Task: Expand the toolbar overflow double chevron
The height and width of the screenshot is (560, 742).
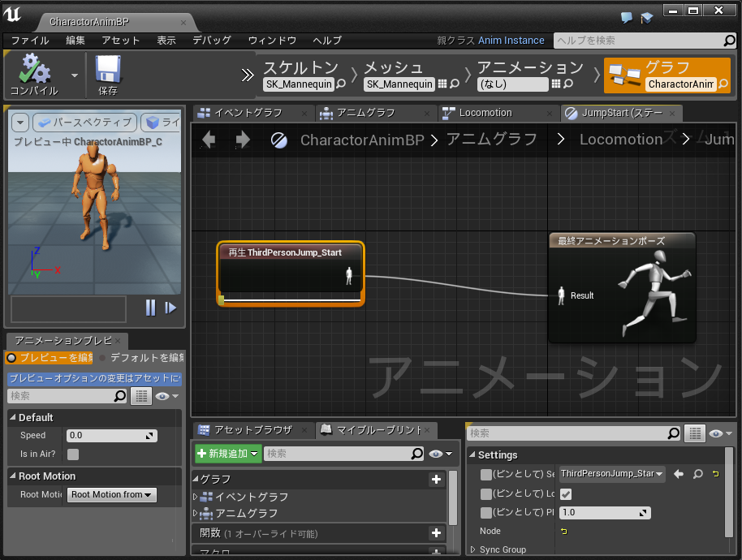Action: click(248, 75)
